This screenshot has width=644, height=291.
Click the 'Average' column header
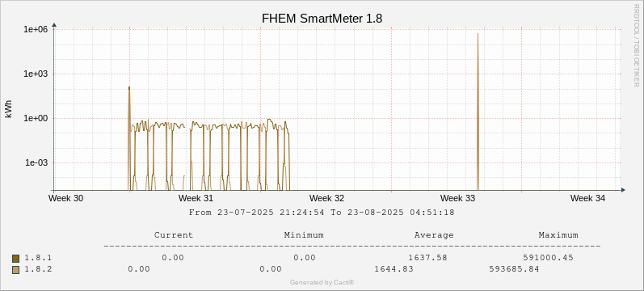tap(434, 235)
